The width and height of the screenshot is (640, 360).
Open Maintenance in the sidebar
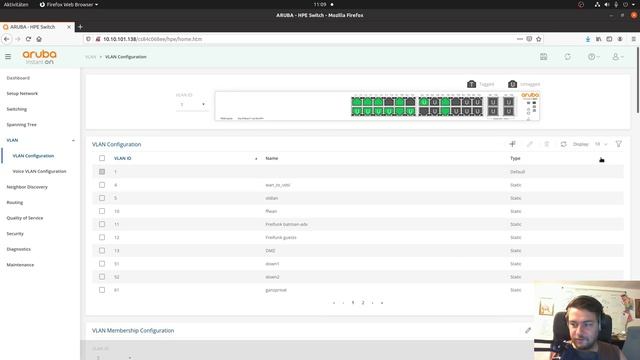(x=20, y=264)
